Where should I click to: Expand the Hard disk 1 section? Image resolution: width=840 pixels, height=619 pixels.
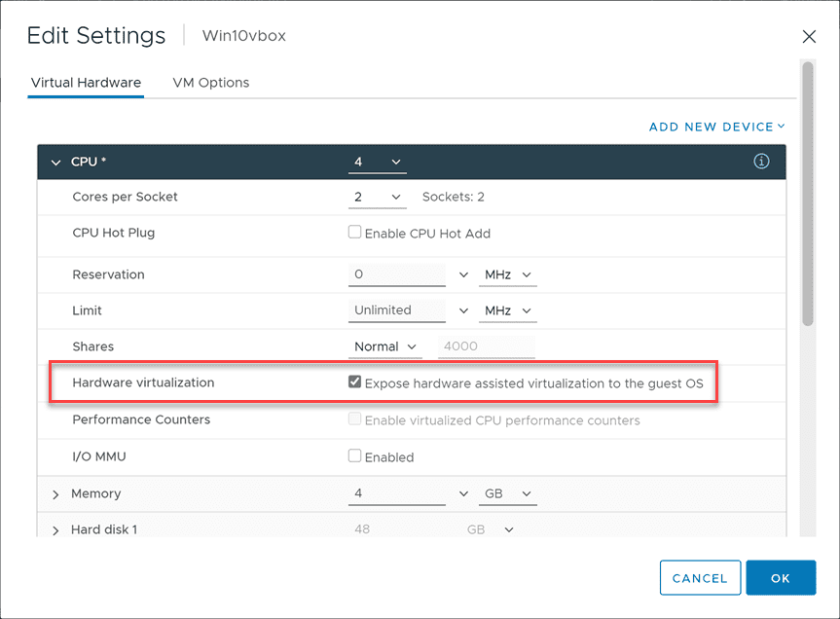55,528
